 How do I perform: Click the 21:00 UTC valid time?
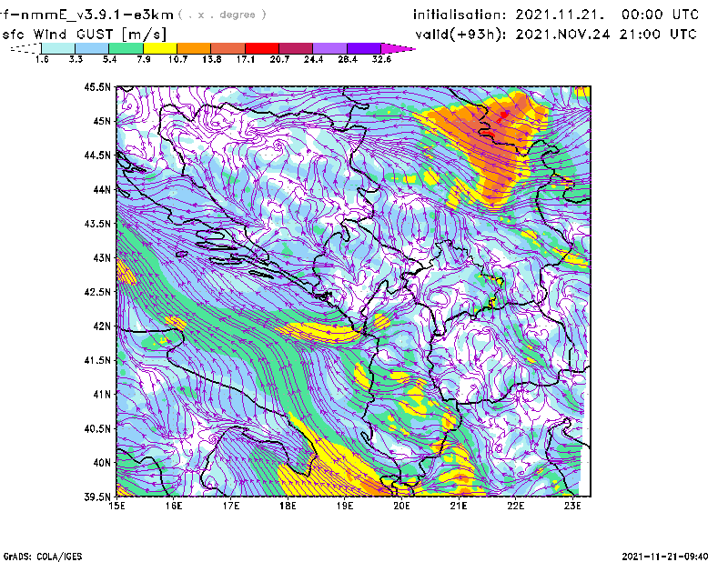click(x=658, y=35)
